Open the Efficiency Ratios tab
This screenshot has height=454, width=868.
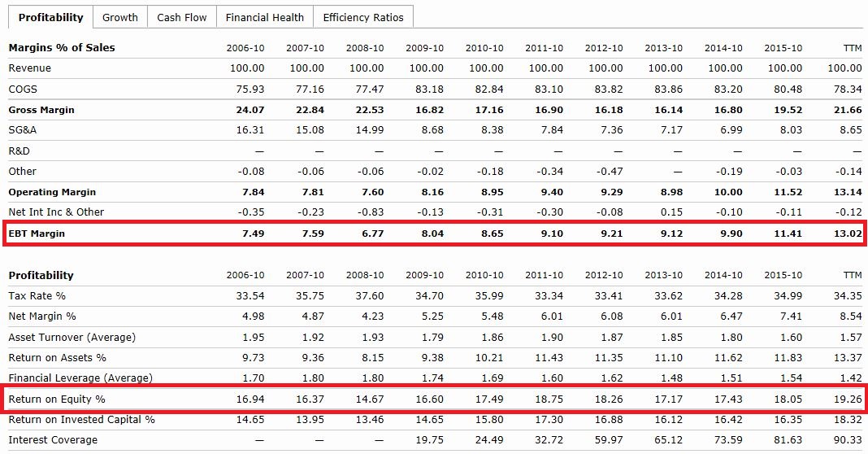click(363, 17)
